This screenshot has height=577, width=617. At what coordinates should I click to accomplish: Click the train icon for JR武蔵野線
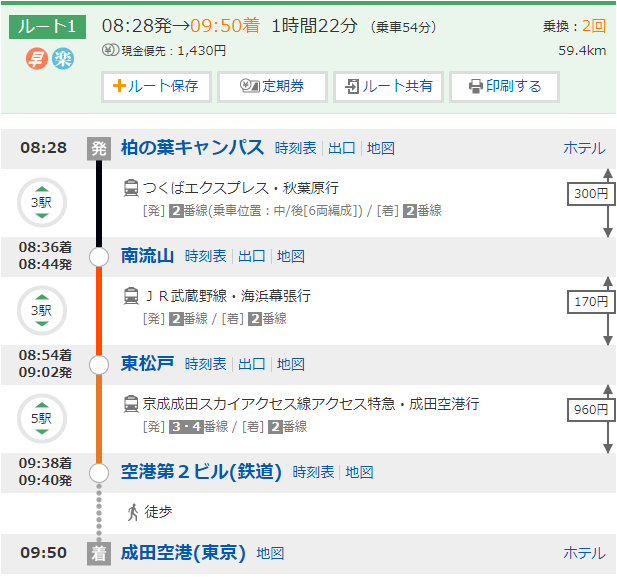[x=131, y=296]
